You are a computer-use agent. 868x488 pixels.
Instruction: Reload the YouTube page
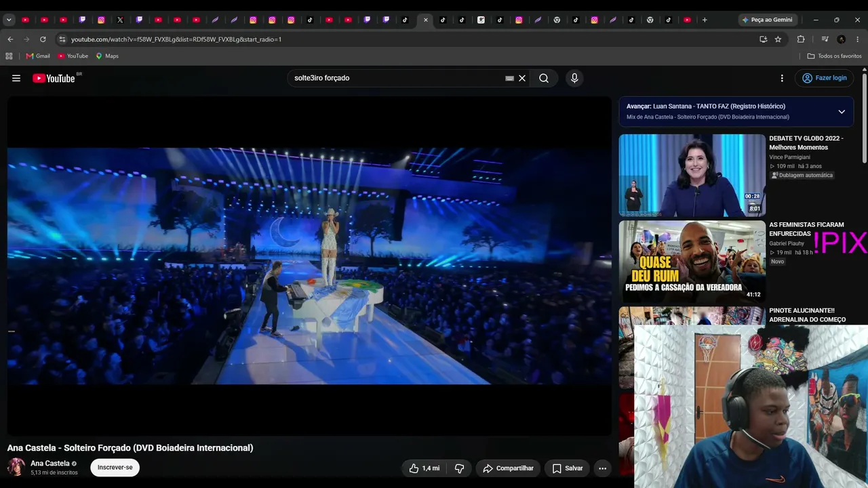point(43,39)
